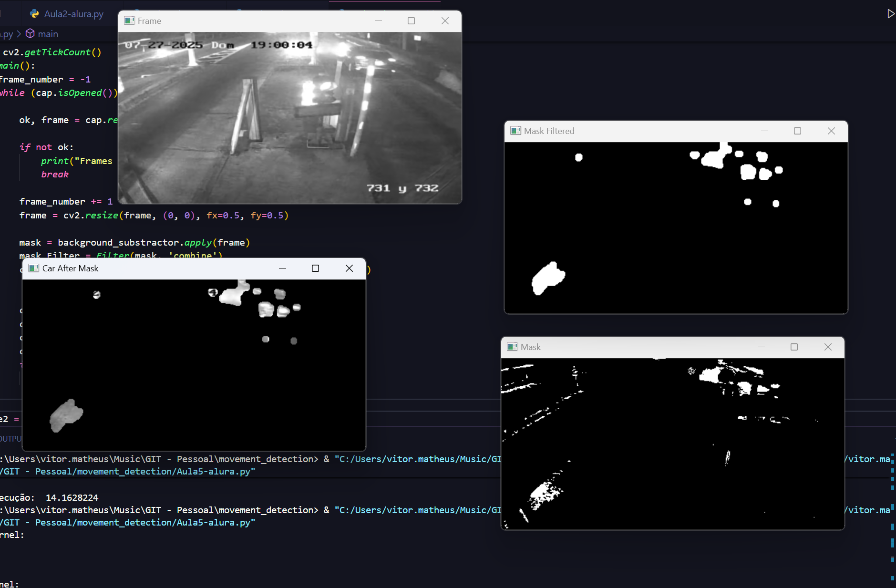Expand the breadcrumb chevron before main
Viewport: 896px width, 588px height.
pos(19,34)
